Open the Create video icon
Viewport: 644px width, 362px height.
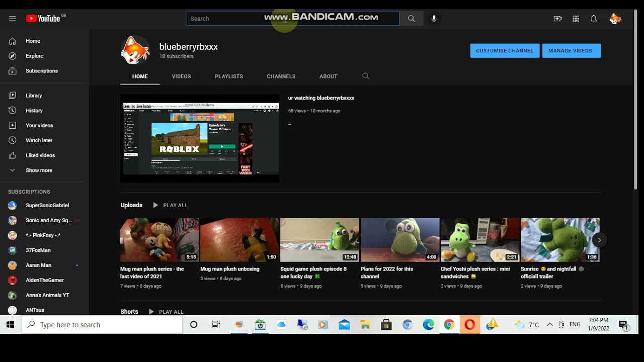557,19
